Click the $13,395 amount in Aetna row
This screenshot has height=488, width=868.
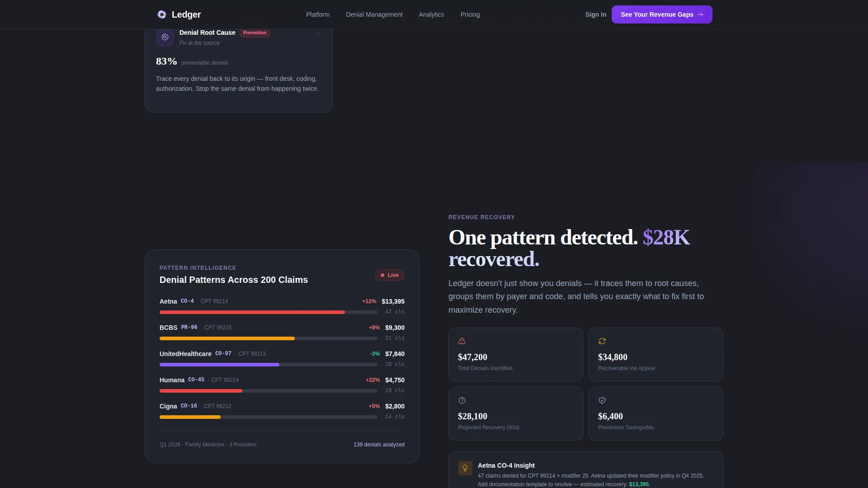(393, 301)
